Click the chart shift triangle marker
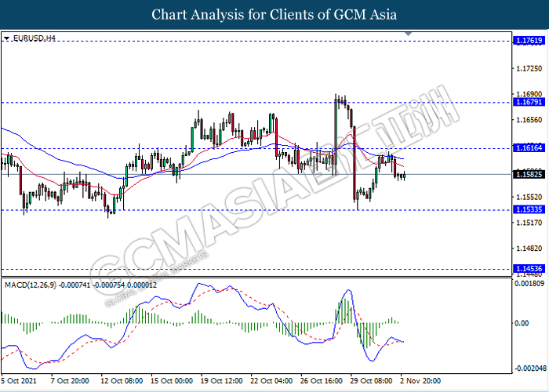 pos(409,34)
